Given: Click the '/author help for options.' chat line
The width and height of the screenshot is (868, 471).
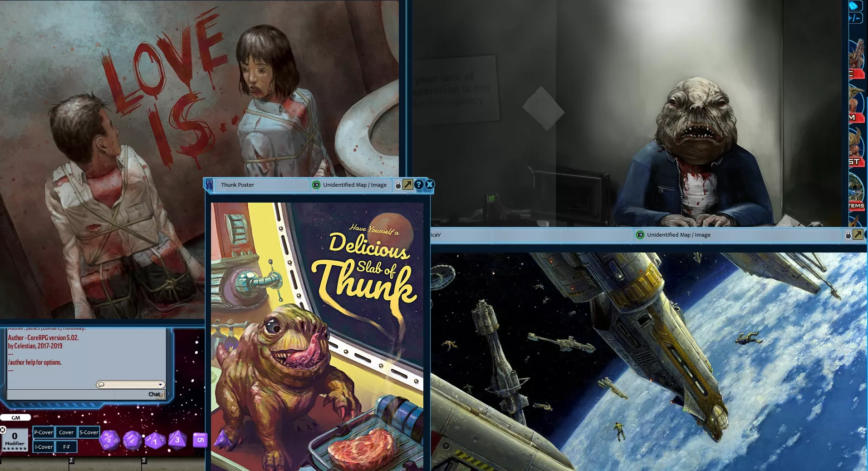Looking at the screenshot, I should point(34,362).
